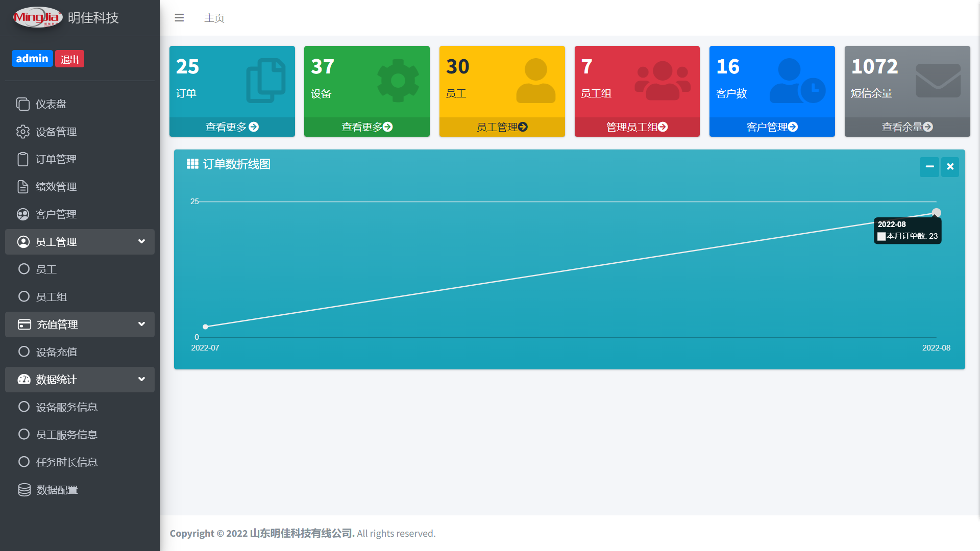Open 数据配置 database icon
Viewport: 980px width, 551px height.
click(24, 490)
